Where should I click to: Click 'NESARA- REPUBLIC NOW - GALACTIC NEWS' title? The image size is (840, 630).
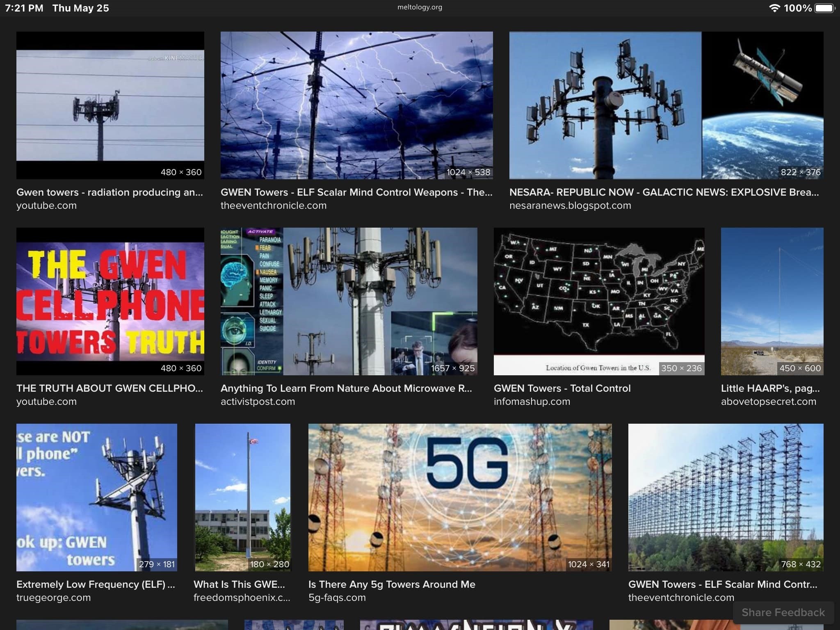664,192
